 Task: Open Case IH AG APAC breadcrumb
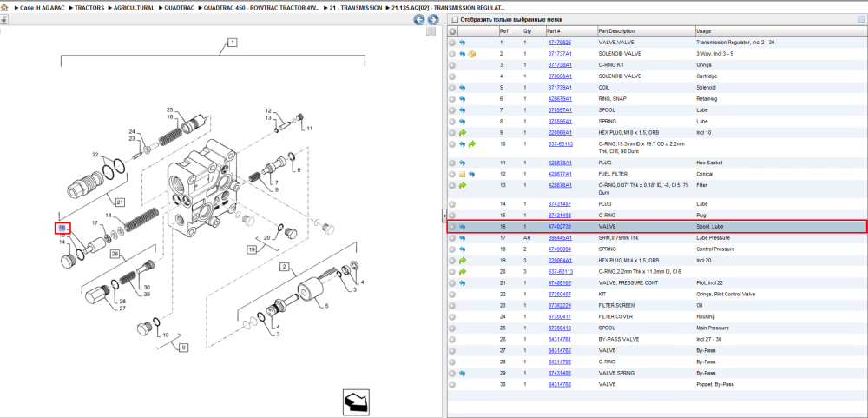(41, 9)
